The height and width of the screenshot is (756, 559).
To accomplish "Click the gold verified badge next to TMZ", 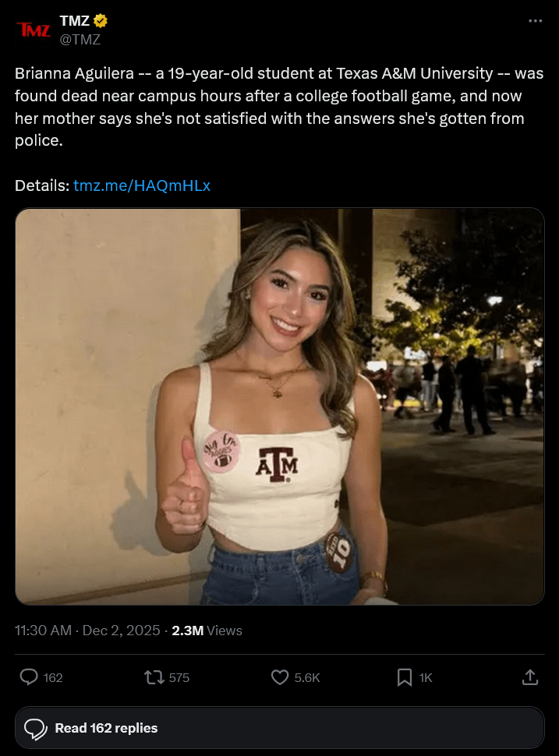I will click(x=101, y=21).
